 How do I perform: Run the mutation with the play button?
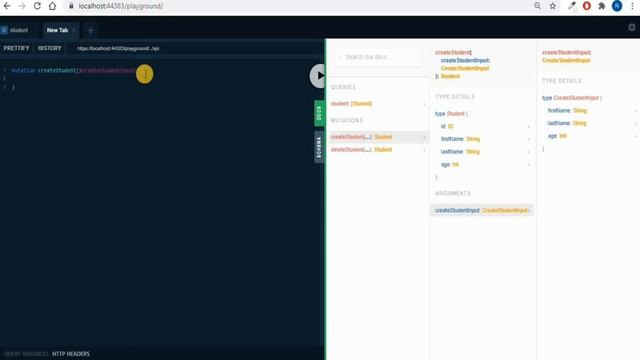[x=318, y=76]
